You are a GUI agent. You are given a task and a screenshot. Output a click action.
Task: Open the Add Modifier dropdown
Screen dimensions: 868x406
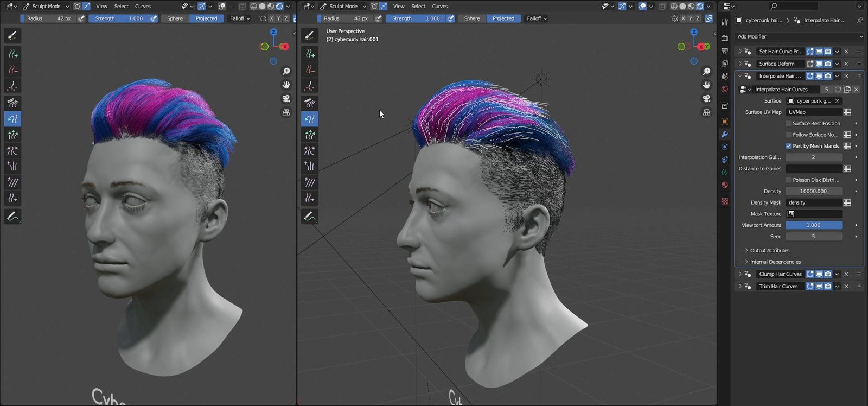[x=799, y=36]
